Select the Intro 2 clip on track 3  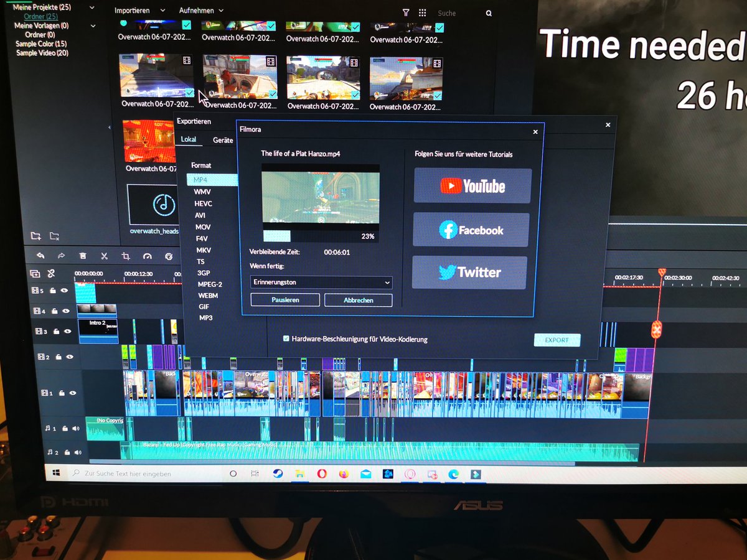click(98, 330)
